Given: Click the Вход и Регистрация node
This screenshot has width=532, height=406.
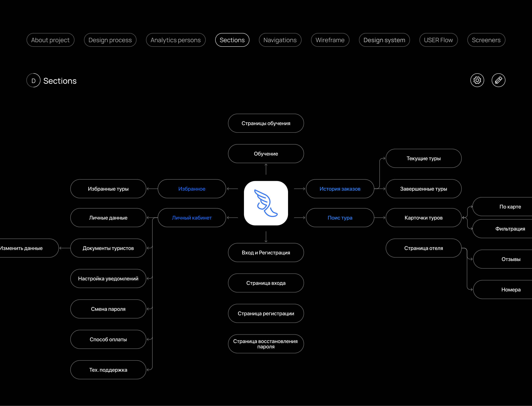Looking at the screenshot, I should pos(266,252).
